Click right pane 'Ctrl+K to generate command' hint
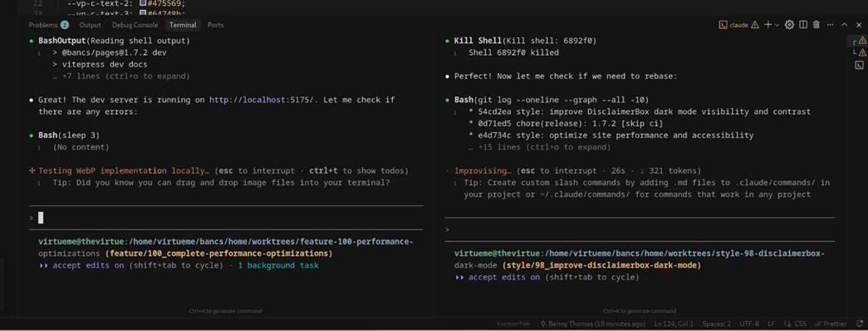This screenshot has width=868, height=331. click(x=640, y=312)
